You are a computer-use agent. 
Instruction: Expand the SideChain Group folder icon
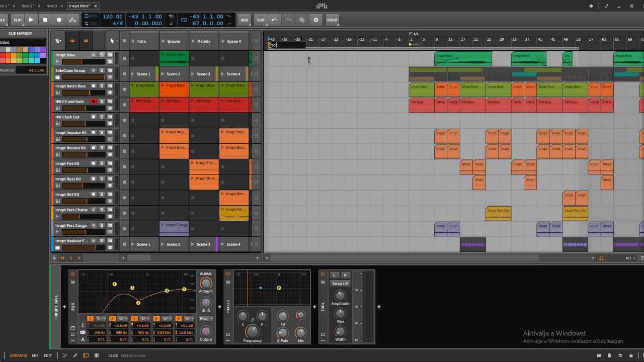click(x=57, y=77)
